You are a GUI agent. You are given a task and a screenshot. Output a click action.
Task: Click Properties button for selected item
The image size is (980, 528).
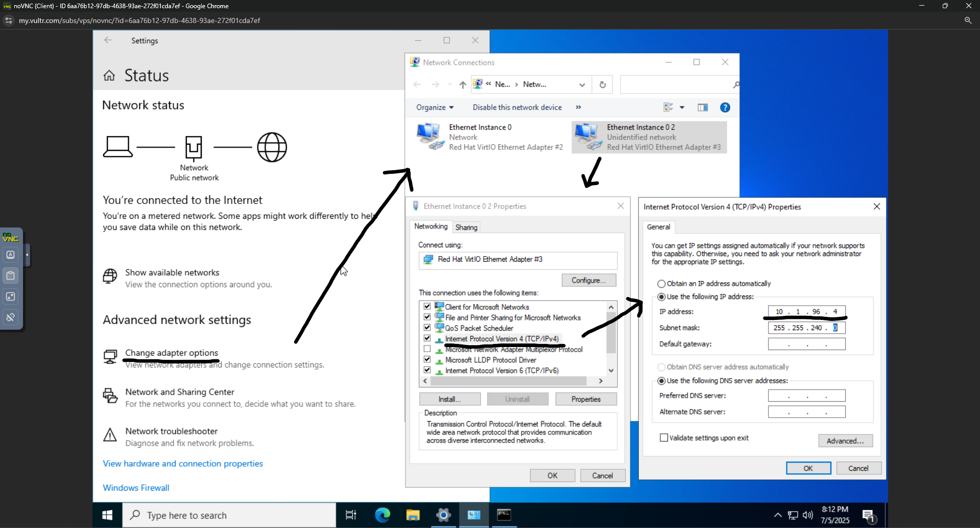point(586,399)
